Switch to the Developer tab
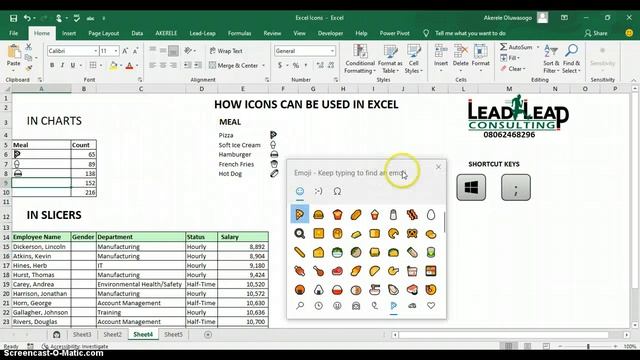This screenshot has height=360, width=640. coord(330,33)
